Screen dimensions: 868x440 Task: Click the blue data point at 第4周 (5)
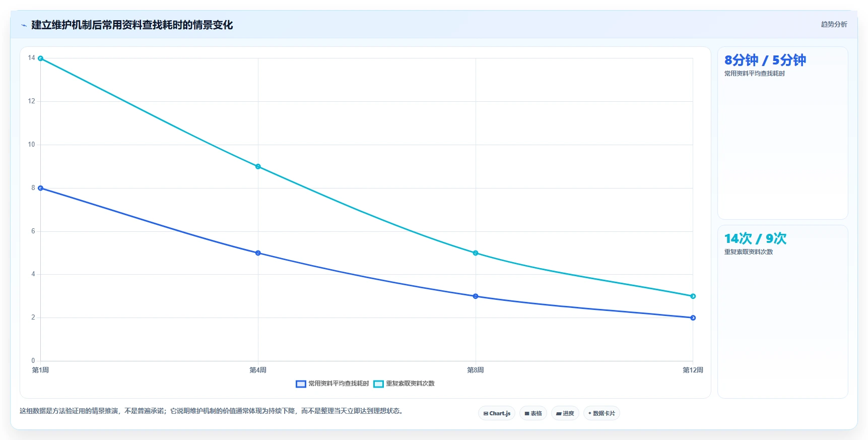[x=258, y=253]
